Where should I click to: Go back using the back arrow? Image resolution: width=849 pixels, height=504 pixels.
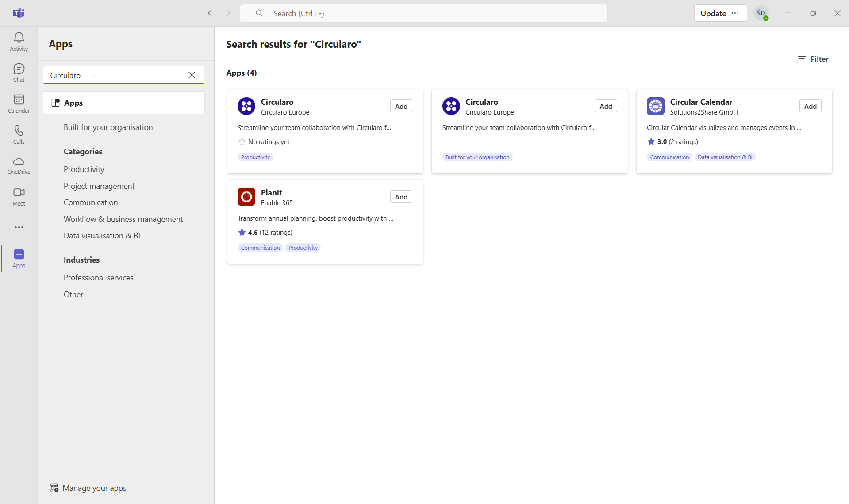coord(210,13)
